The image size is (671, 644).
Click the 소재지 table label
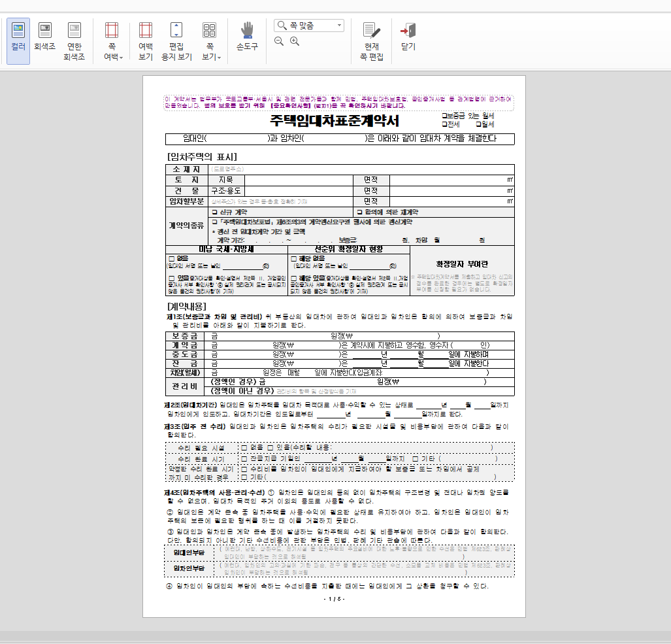click(x=187, y=169)
